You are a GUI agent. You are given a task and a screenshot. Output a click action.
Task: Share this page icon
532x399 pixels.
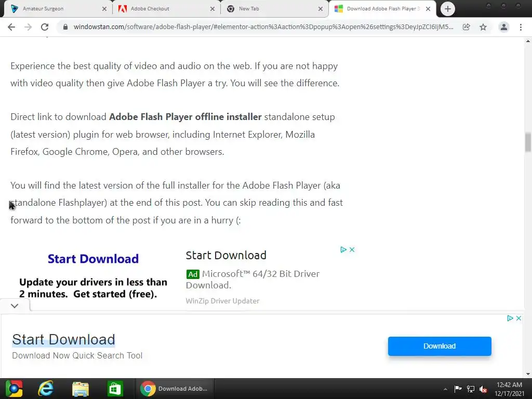click(x=467, y=27)
